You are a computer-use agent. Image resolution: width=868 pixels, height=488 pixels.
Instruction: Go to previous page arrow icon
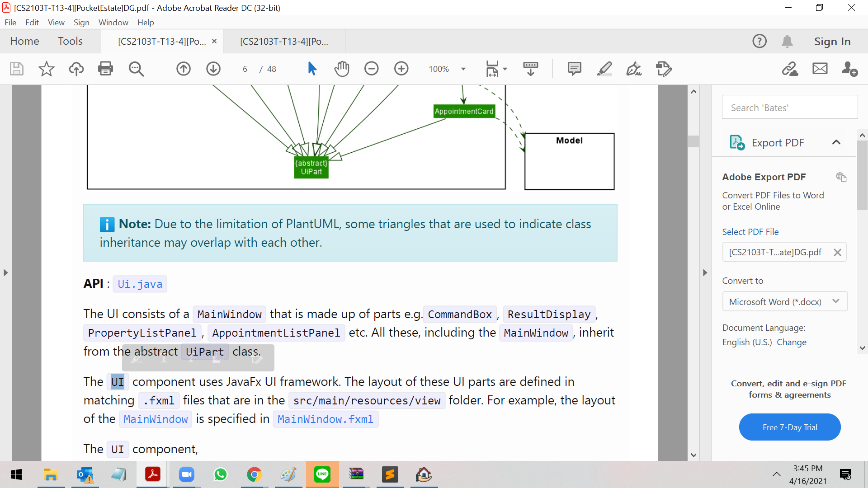coord(184,69)
